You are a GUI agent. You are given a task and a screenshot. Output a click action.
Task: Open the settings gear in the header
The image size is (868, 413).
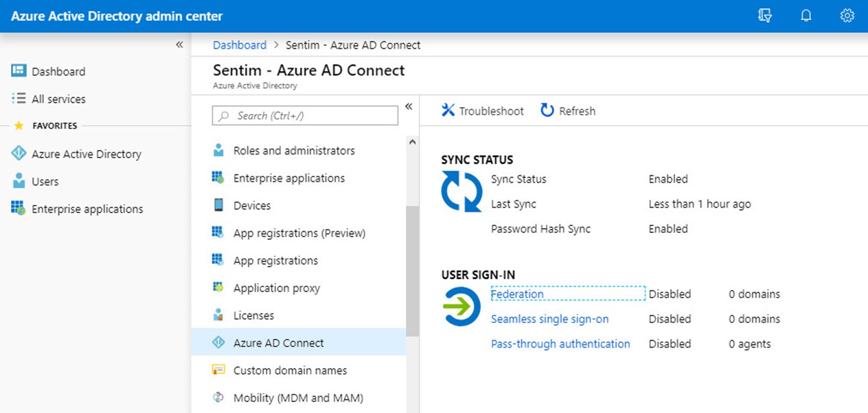(847, 16)
